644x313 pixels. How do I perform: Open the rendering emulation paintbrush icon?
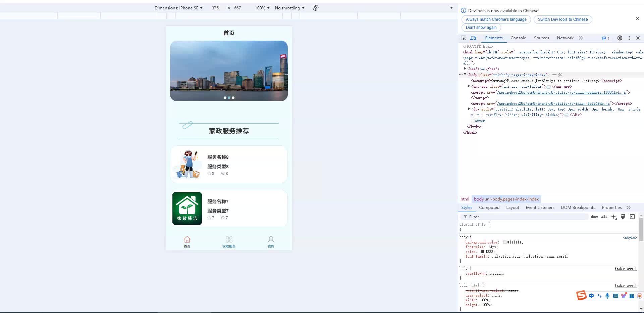623,217
